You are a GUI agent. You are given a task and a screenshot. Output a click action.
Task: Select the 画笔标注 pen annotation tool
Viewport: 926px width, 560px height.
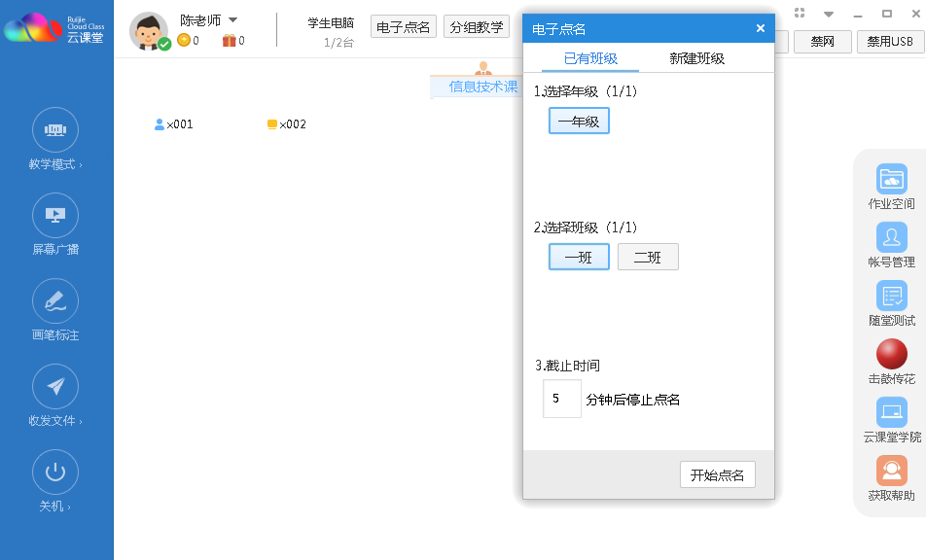click(x=55, y=301)
